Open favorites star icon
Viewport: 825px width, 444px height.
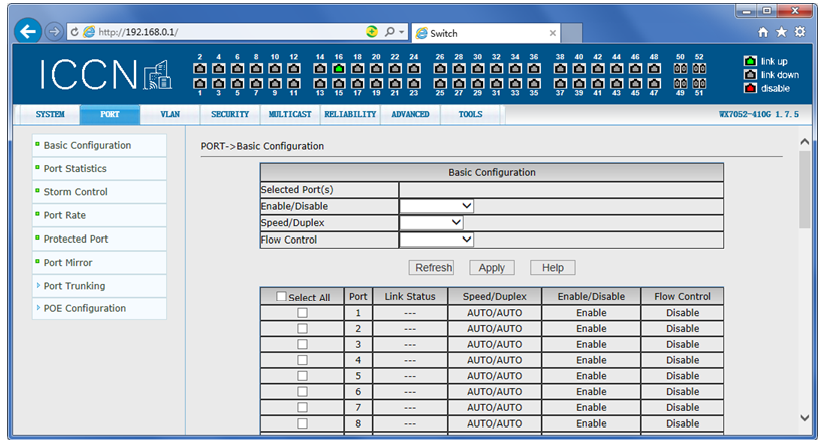pos(781,32)
